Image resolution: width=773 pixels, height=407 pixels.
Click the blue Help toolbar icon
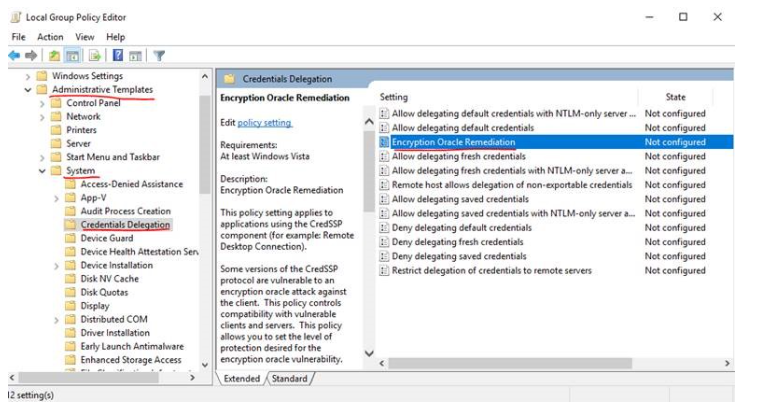pyautogui.click(x=117, y=55)
